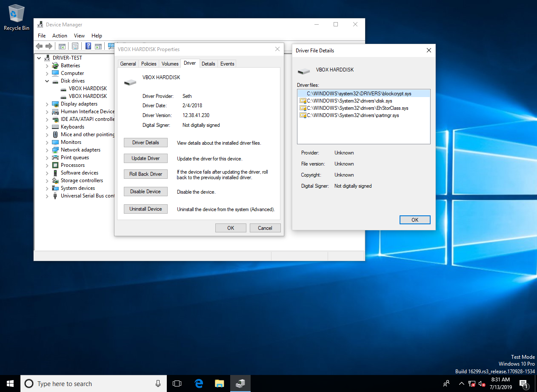This screenshot has width=537, height=392.
Task: Click the Forward arrow in Device Manager toolbar
Action: 49,46
